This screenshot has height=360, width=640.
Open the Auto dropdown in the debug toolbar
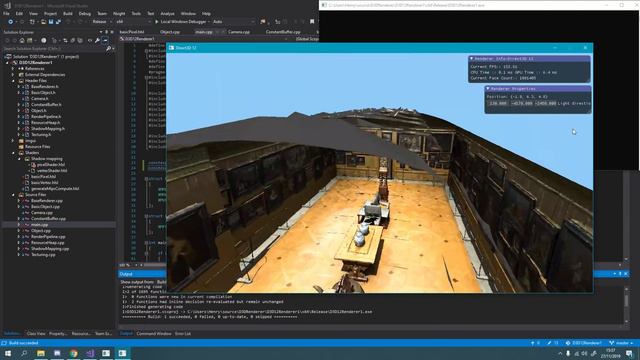tap(233, 22)
